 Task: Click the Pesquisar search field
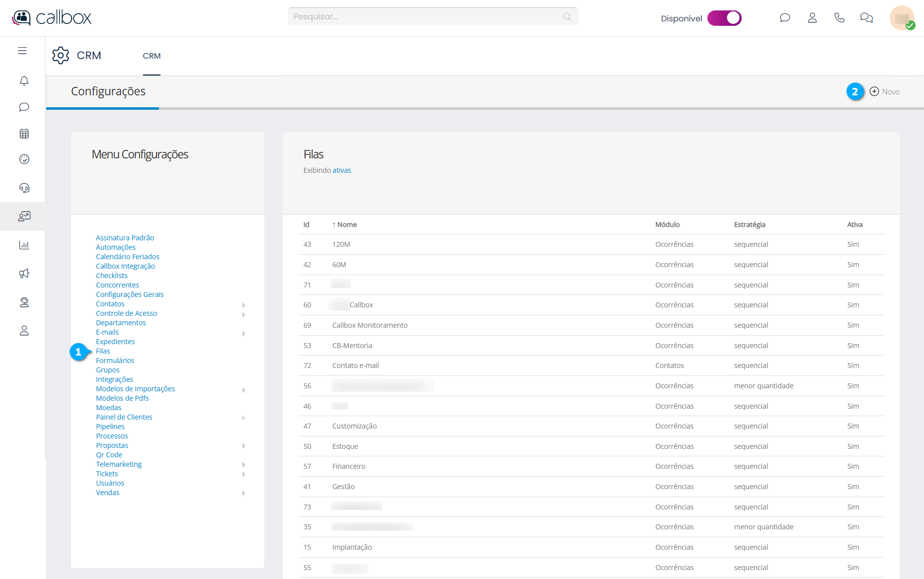click(x=427, y=17)
